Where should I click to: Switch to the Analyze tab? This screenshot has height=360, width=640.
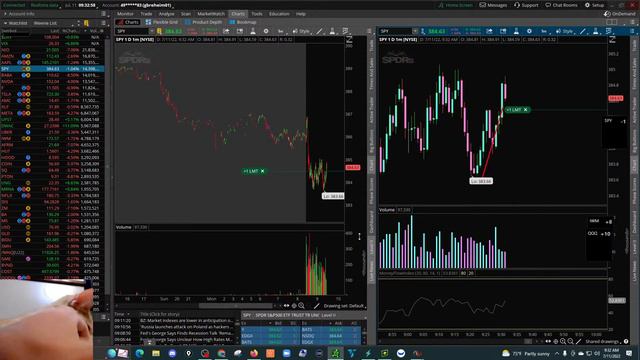click(167, 14)
